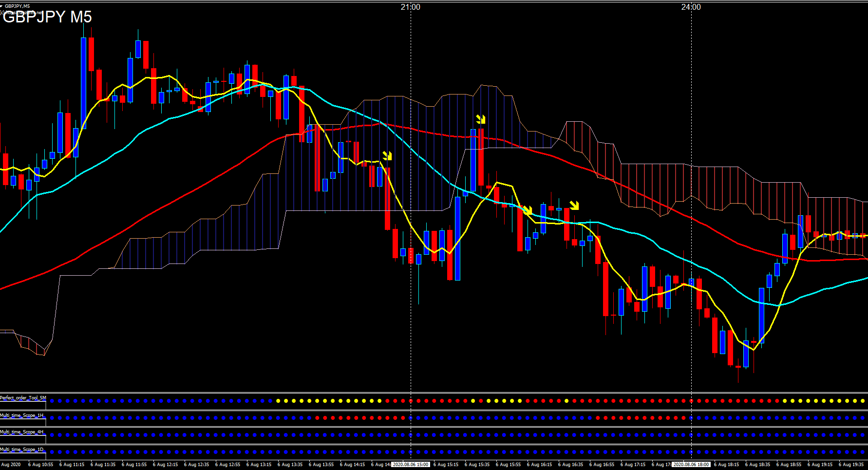Click the 6 Aug 12:15 time axis label
This screenshot has width=868, height=470.
tap(166, 465)
